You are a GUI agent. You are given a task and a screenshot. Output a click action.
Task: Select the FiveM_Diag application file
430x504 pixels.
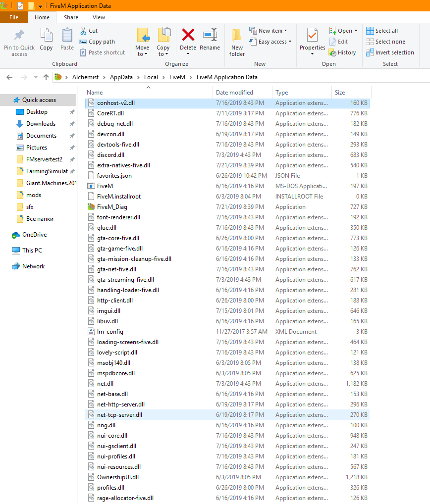click(x=228, y=206)
